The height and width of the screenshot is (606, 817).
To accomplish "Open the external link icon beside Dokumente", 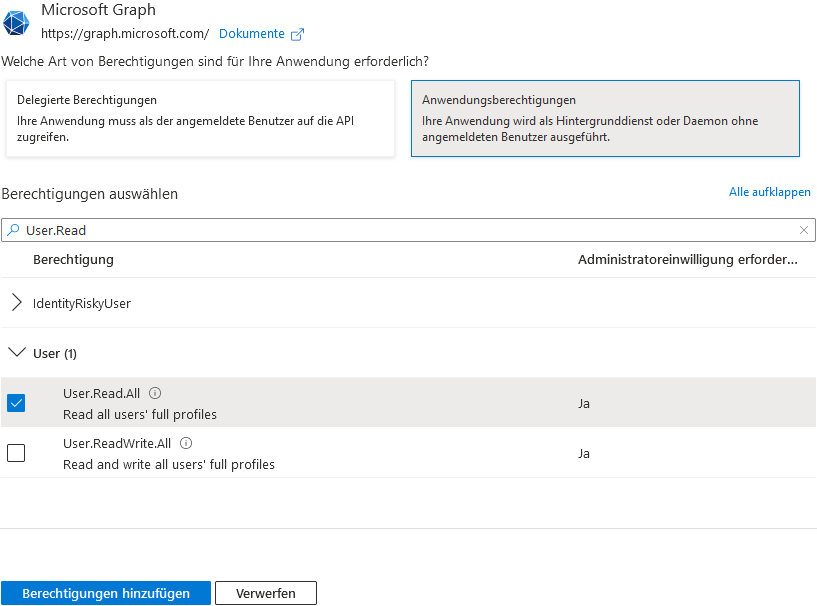I will (x=298, y=34).
